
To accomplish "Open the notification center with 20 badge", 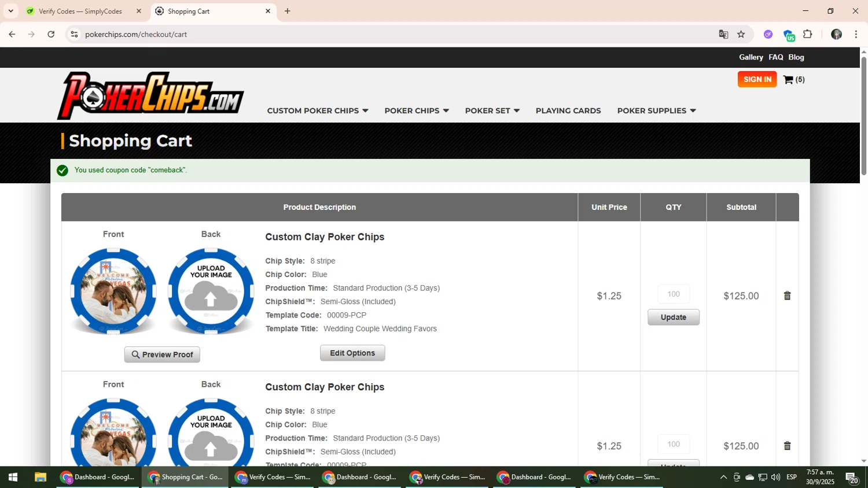I will pyautogui.click(x=852, y=478).
